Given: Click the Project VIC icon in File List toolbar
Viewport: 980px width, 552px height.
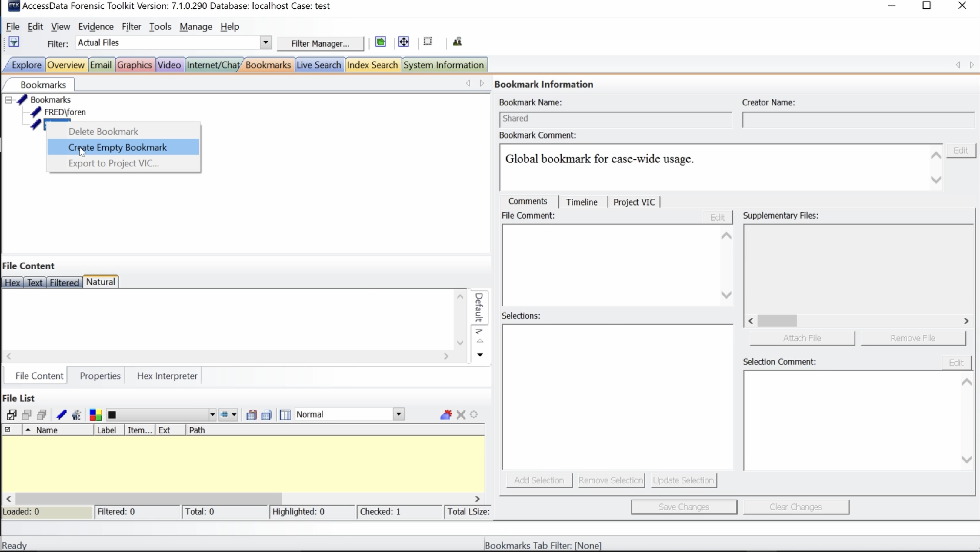Looking at the screenshot, I should click(x=76, y=415).
